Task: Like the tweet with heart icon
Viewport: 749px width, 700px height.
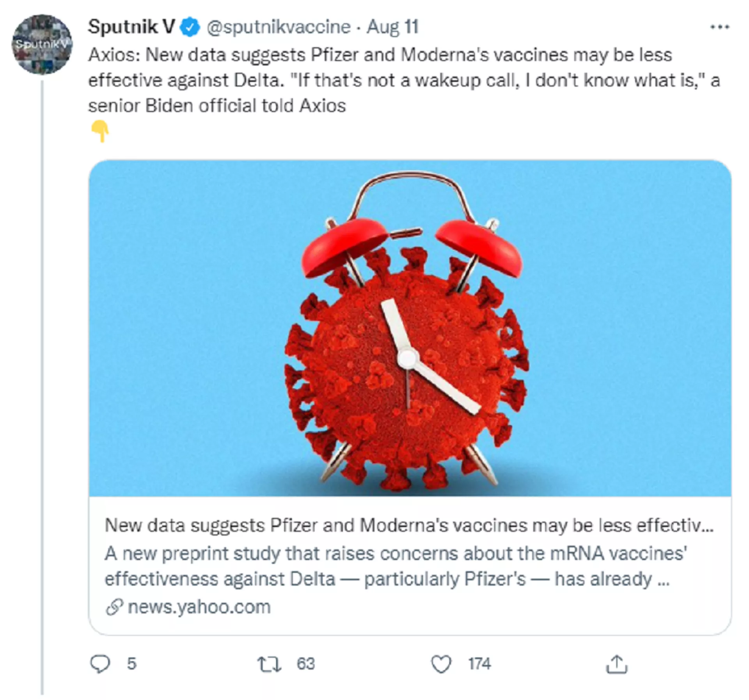Action: [441, 664]
